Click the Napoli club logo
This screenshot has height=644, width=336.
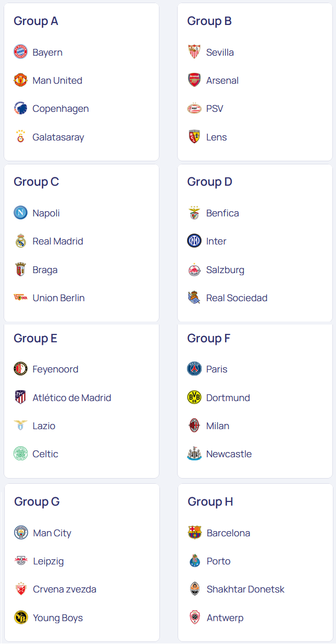tap(20, 213)
